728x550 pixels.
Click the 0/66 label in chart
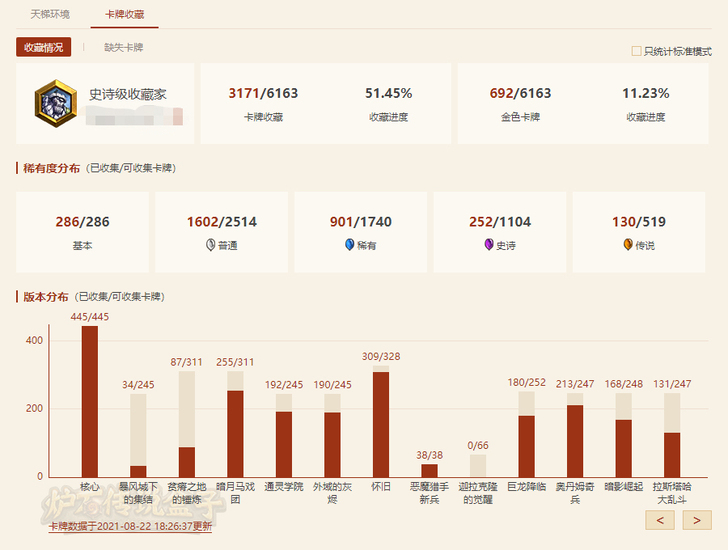coord(478,446)
